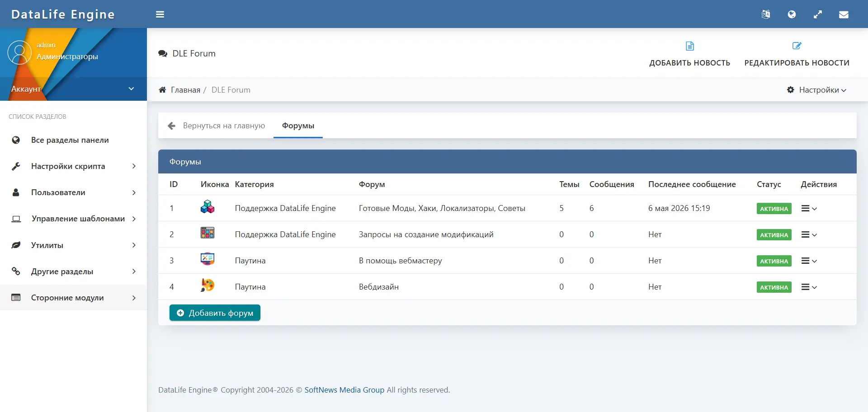Click the laptop icon for Управление шаблонами
The width and height of the screenshot is (868, 412).
pos(16,219)
